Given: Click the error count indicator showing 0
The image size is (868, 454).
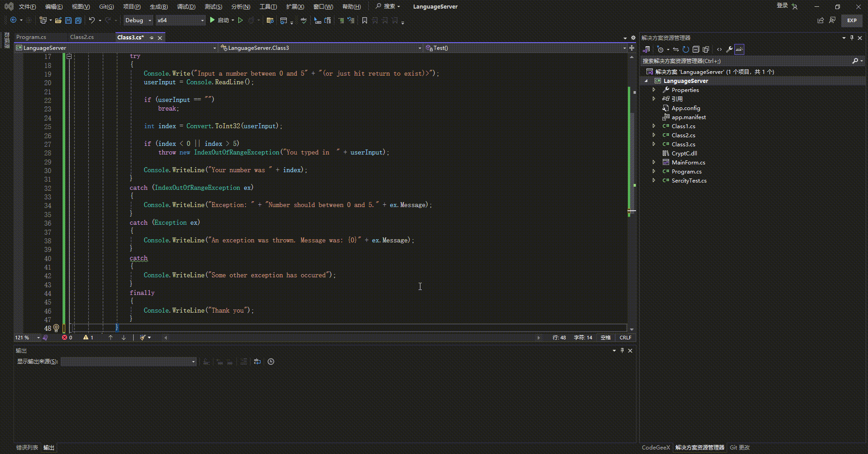Looking at the screenshot, I should pos(67,338).
